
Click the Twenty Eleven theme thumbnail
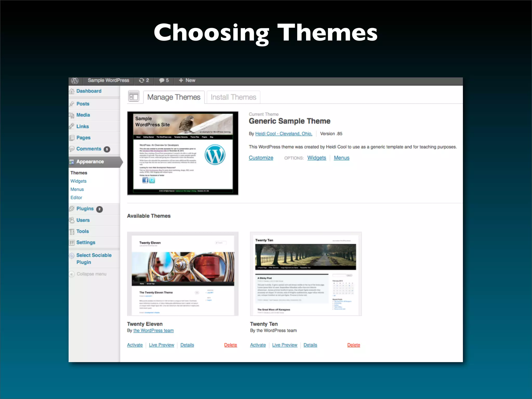click(x=183, y=274)
